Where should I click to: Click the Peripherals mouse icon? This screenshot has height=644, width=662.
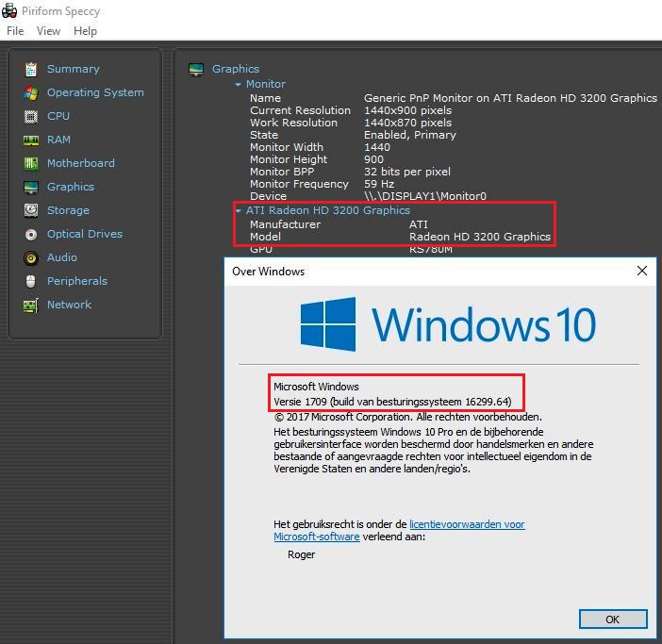coord(31,282)
